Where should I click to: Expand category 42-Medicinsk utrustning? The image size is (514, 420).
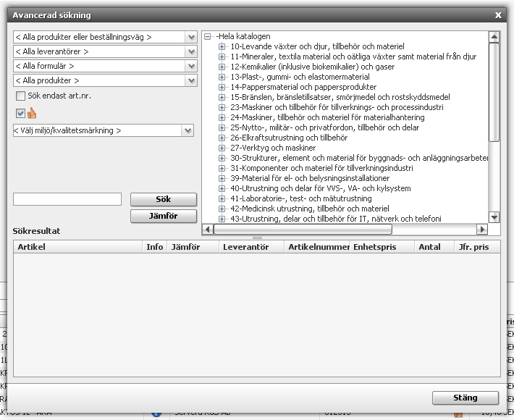[222, 209]
